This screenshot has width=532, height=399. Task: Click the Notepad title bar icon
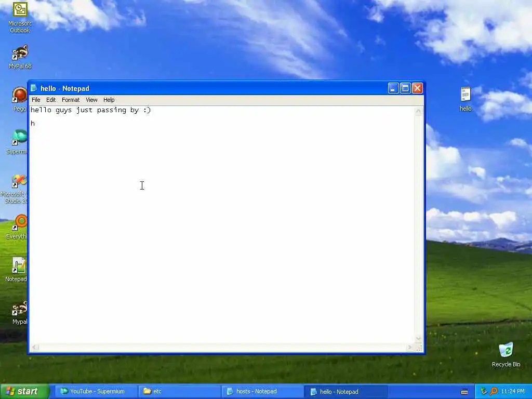pyautogui.click(x=34, y=88)
